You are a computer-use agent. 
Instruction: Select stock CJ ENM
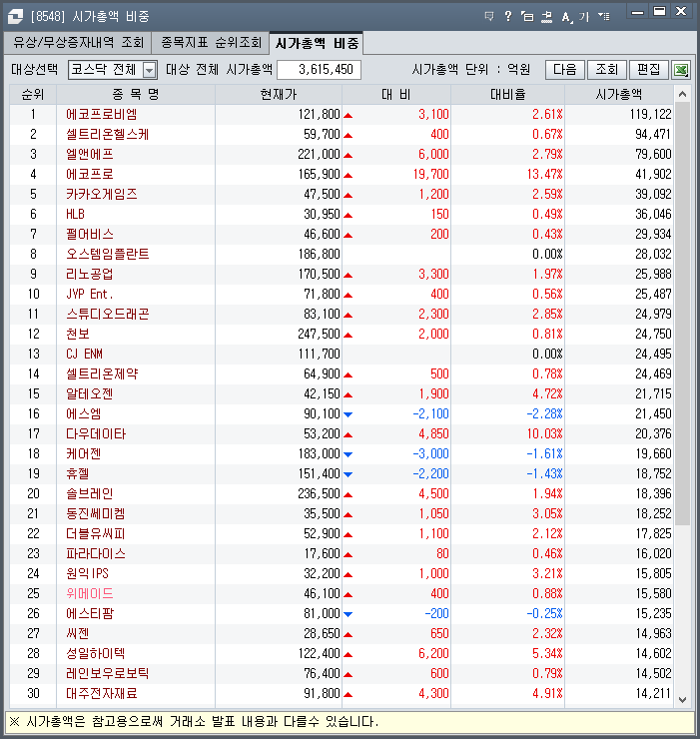click(x=84, y=354)
